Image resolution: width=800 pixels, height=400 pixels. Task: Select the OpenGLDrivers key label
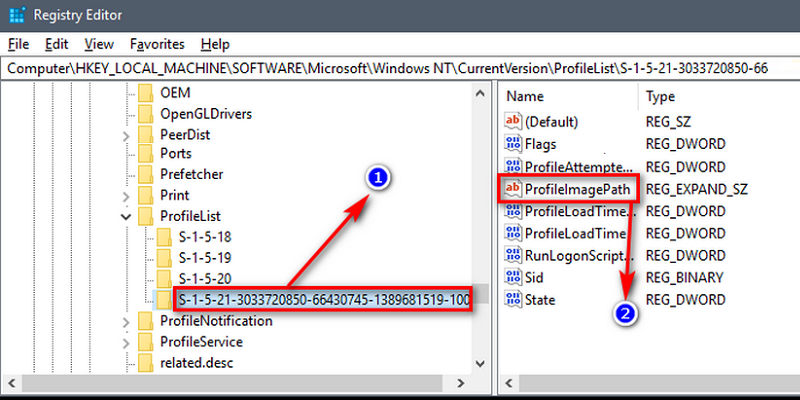(206, 114)
